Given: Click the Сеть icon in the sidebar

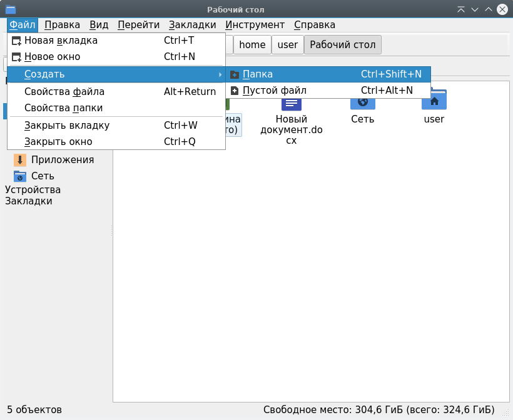Looking at the screenshot, I should coord(20,176).
